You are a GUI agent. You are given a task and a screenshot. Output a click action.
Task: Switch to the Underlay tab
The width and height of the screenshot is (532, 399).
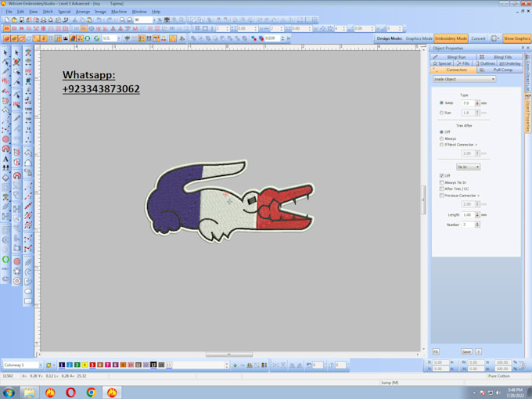point(510,63)
